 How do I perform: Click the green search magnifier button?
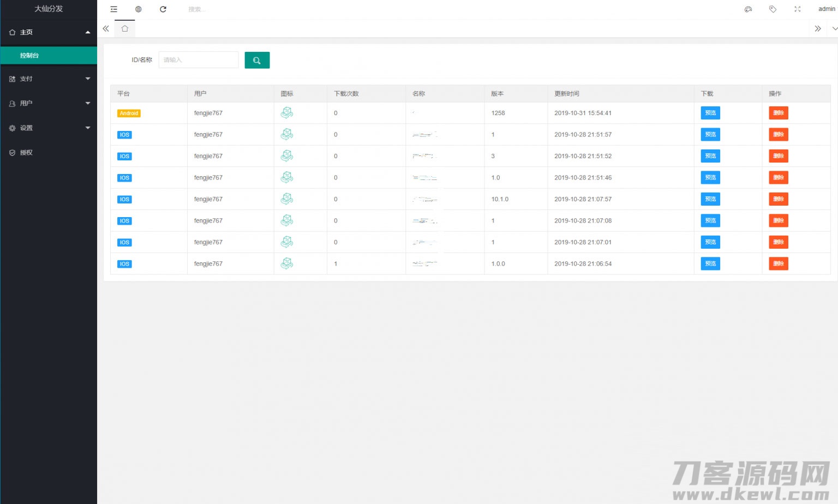(x=257, y=60)
